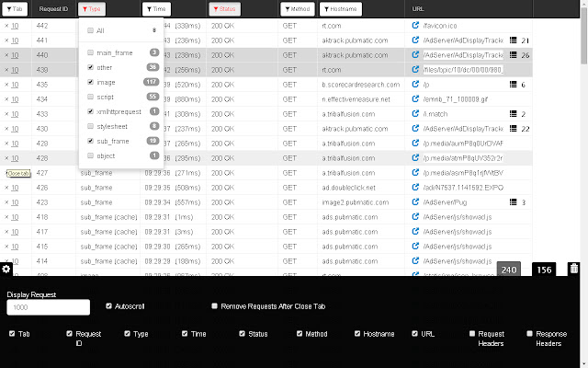
Task: Check stylesheet in Type filter list
Action: pyautogui.click(x=90, y=126)
